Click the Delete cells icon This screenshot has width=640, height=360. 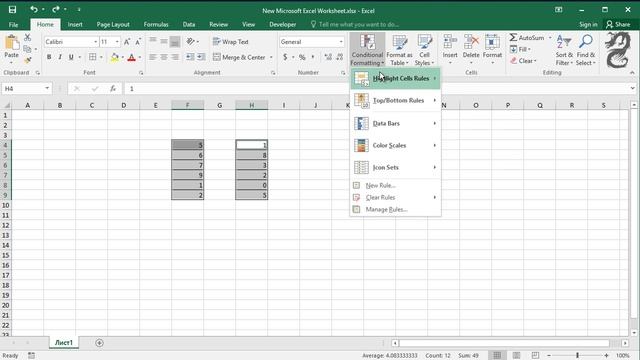click(x=471, y=42)
